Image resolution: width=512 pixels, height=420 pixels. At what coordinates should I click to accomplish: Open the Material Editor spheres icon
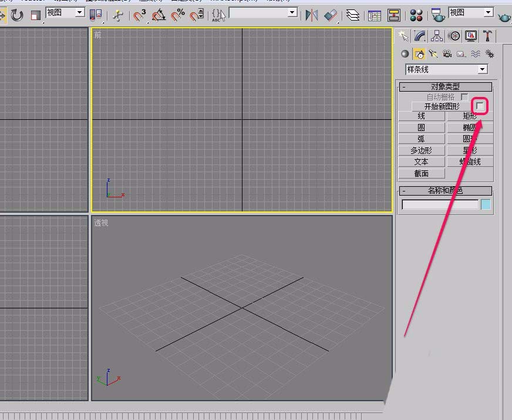coord(416,15)
